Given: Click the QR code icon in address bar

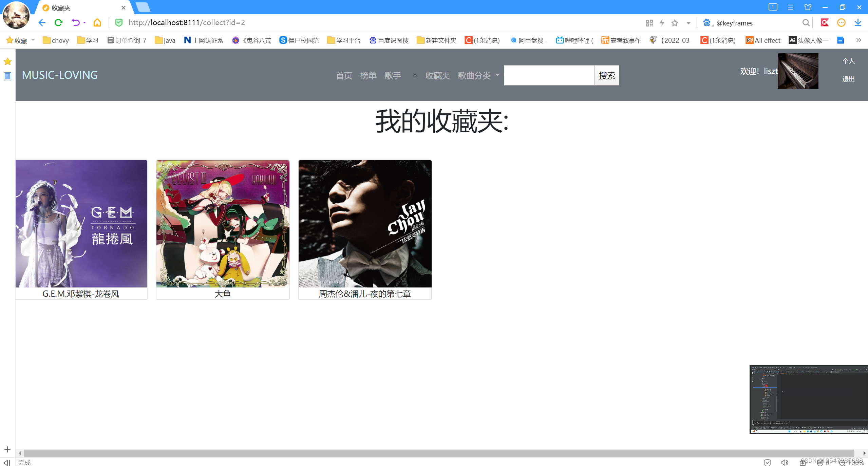Looking at the screenshot, I should (x=649, y=23).
